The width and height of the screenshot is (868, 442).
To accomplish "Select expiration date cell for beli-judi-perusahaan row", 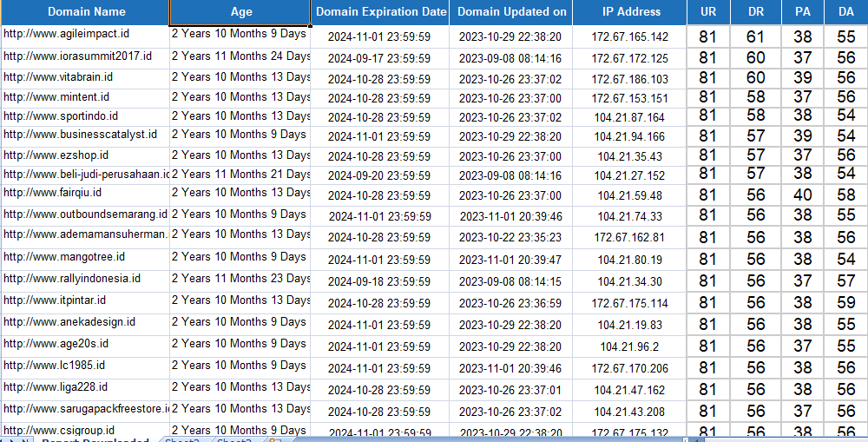I will coord(379,175).
